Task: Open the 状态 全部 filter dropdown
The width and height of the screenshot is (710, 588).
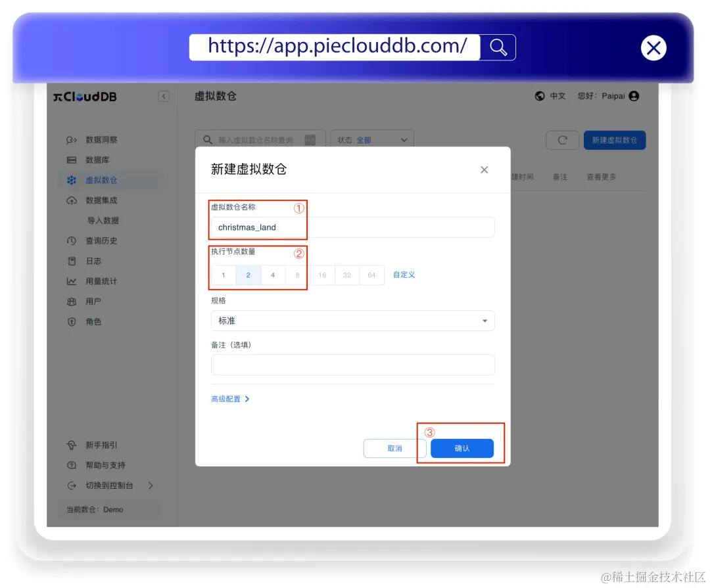Action: 372,140
